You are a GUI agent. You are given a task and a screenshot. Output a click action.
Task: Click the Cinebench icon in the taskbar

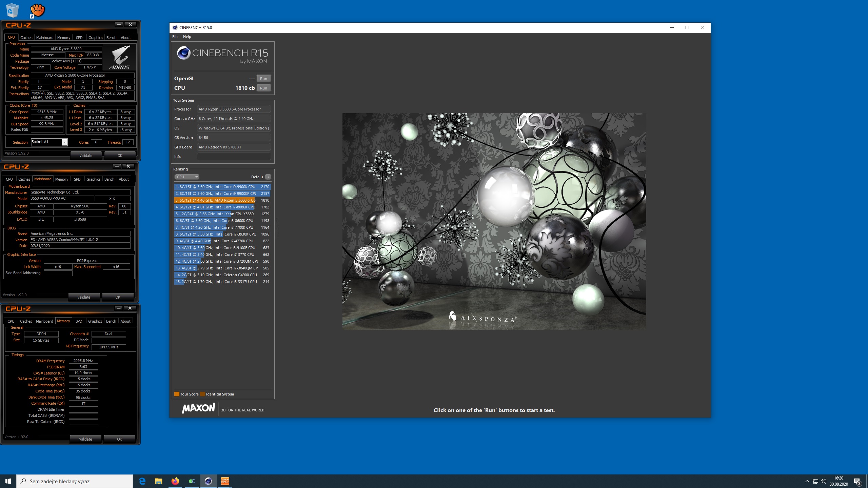point(208,481)
